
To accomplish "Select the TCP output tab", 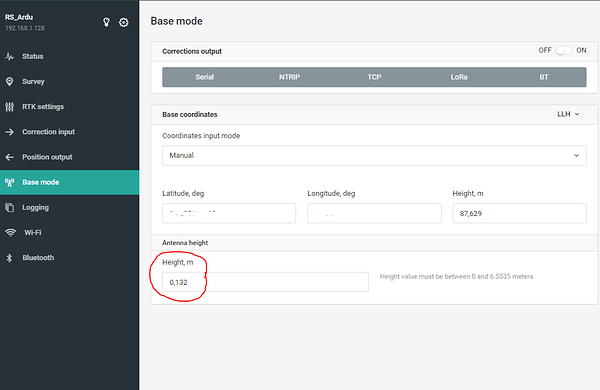I will click(374, 77).
